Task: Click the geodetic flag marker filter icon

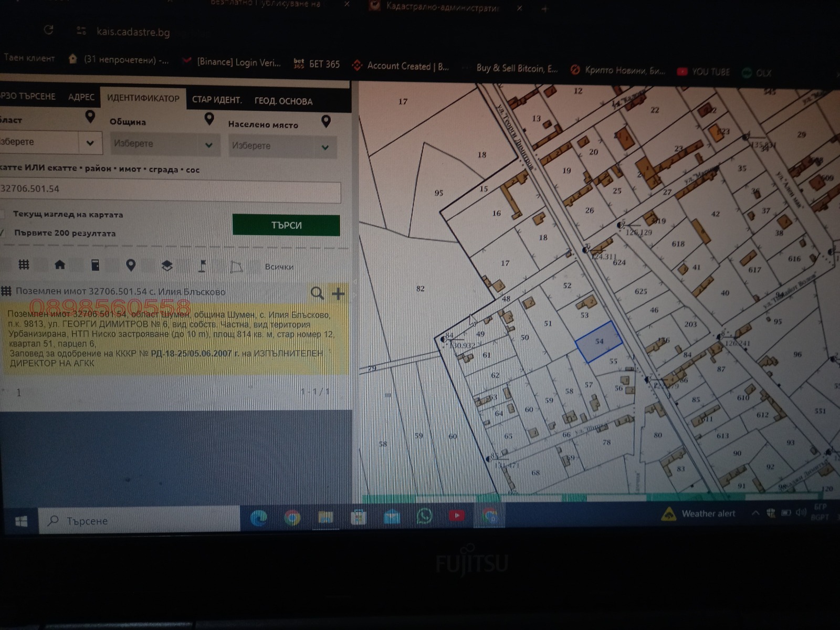Action: (x=202, y=266)
